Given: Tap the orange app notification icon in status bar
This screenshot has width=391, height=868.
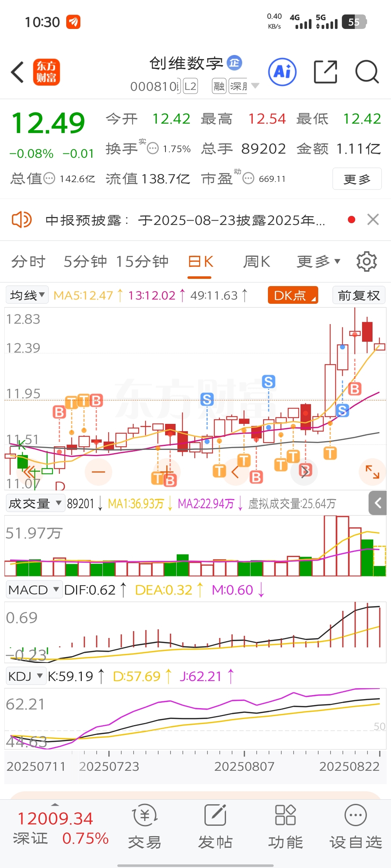Looking at the screenshot, I should 73,22.
